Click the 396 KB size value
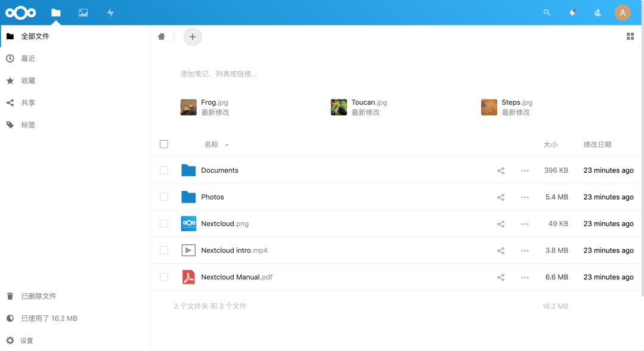 (x=556, y=170)
